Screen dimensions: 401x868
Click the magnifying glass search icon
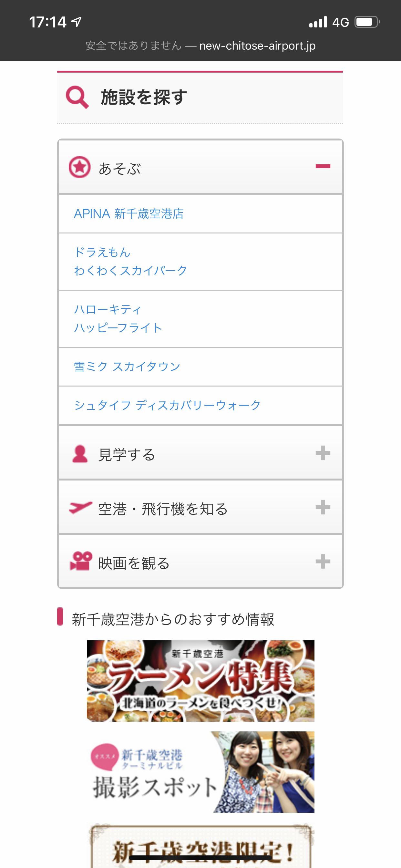(77, 98)
